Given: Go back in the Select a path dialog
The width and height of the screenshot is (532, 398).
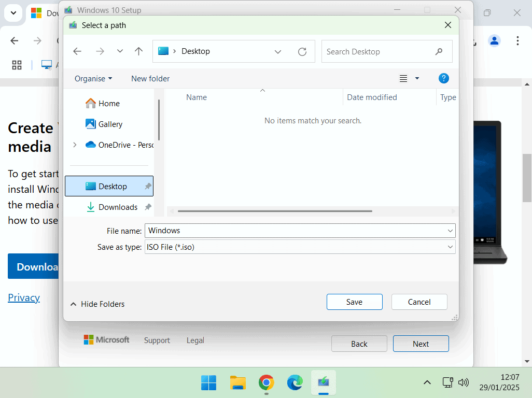Looking at the screenshot, I should pyautogui.click(x=77, y=51).
